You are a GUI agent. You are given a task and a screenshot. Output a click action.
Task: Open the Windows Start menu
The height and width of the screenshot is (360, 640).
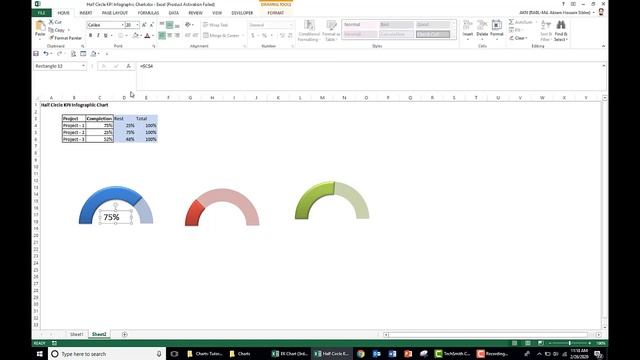click(x=40, y=354)
